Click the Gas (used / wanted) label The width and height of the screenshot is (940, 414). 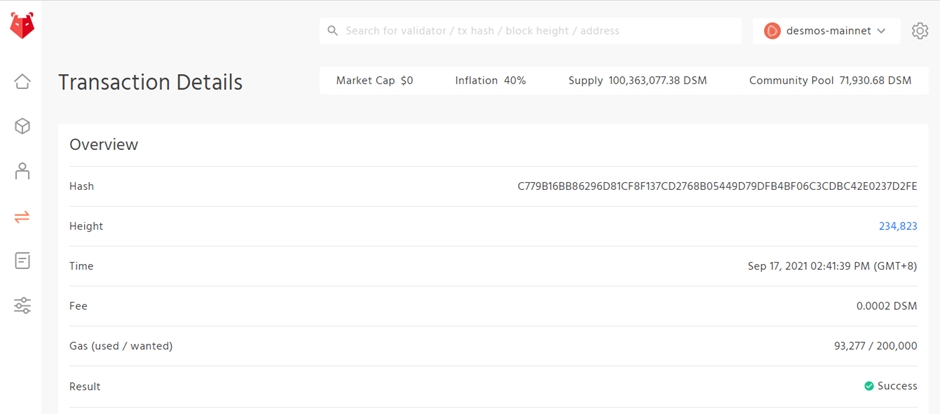tap(121, 346)
